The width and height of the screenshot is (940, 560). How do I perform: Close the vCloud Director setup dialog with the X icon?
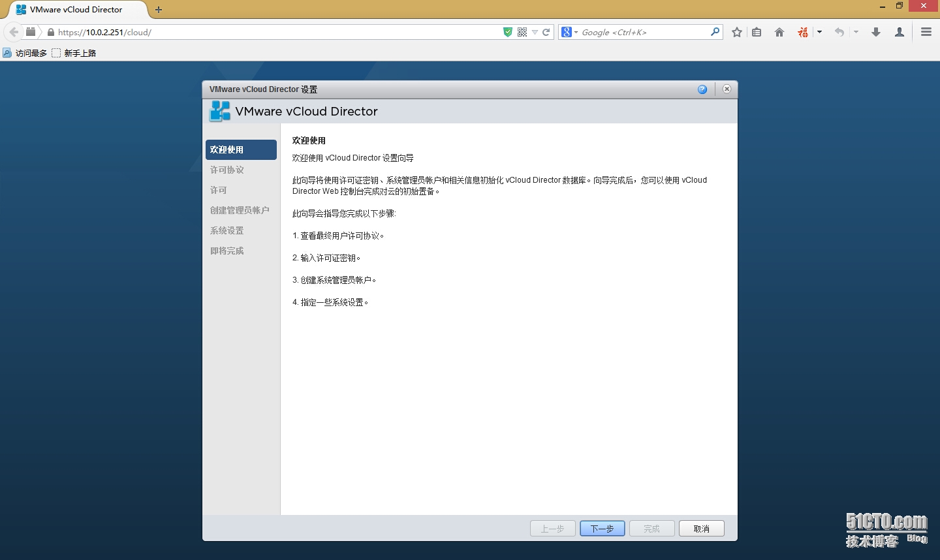click(727, 89)
